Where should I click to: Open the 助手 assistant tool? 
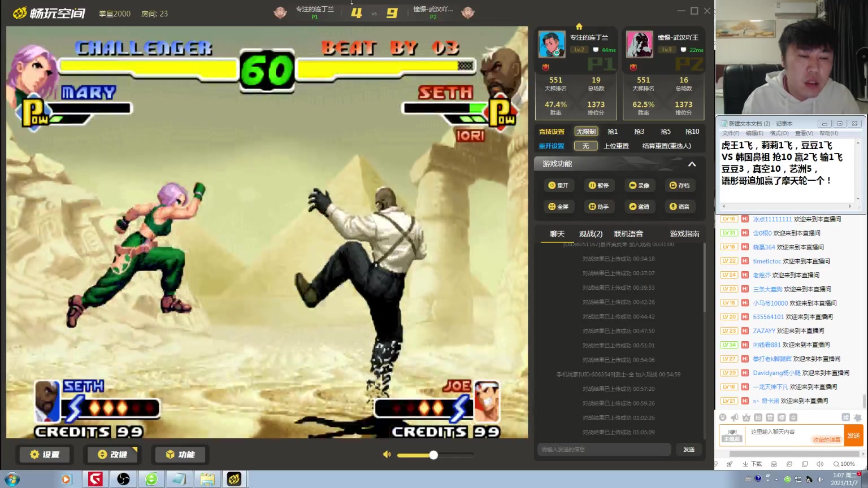[598, 207]
